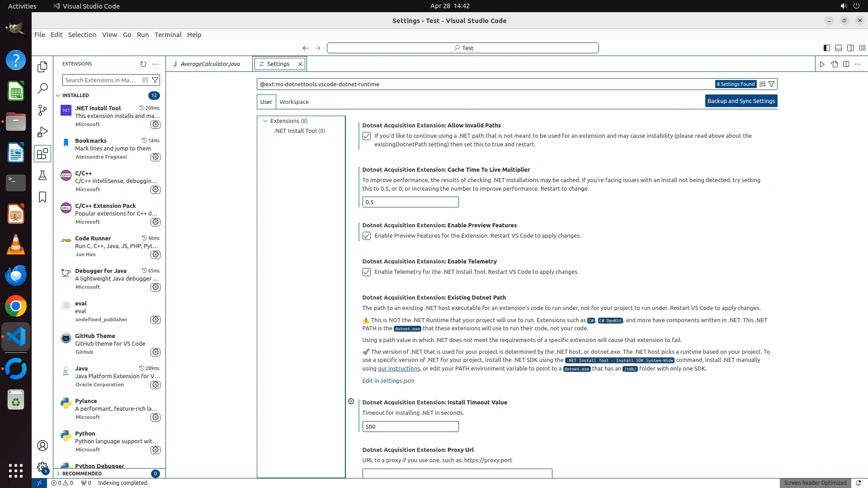Open the Bookmarks view in activity bar
The height and width of the screenshot is (488, 868).
(x=42, y=197)
